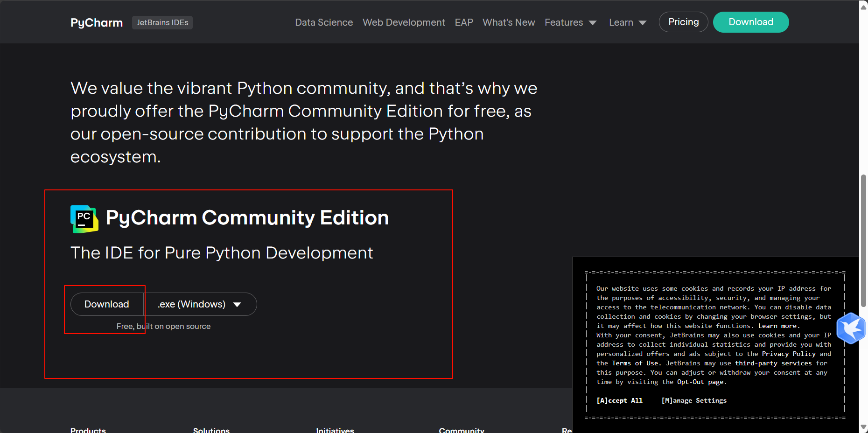868x433 pixels.
Task: Click 'The IDE for Pure Python Development' subtitle
Action: (x=222, y=253)
